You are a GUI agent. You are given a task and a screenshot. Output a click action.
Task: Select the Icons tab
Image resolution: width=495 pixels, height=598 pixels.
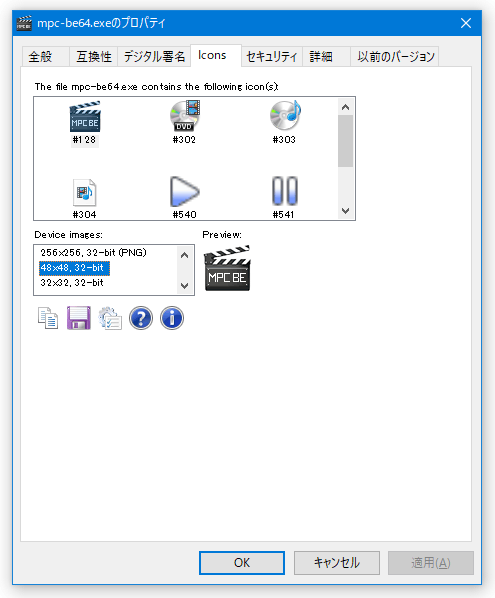tap(216, 55)
